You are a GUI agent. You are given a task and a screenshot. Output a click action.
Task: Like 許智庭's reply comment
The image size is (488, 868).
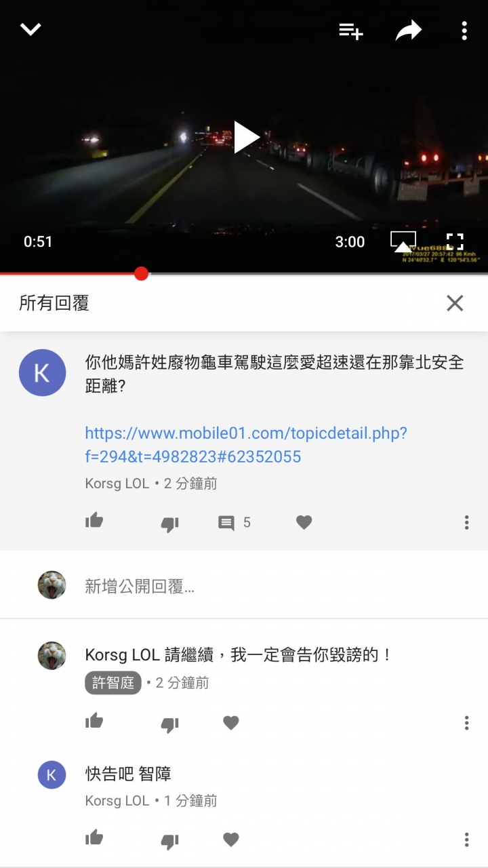click(94, 722)
